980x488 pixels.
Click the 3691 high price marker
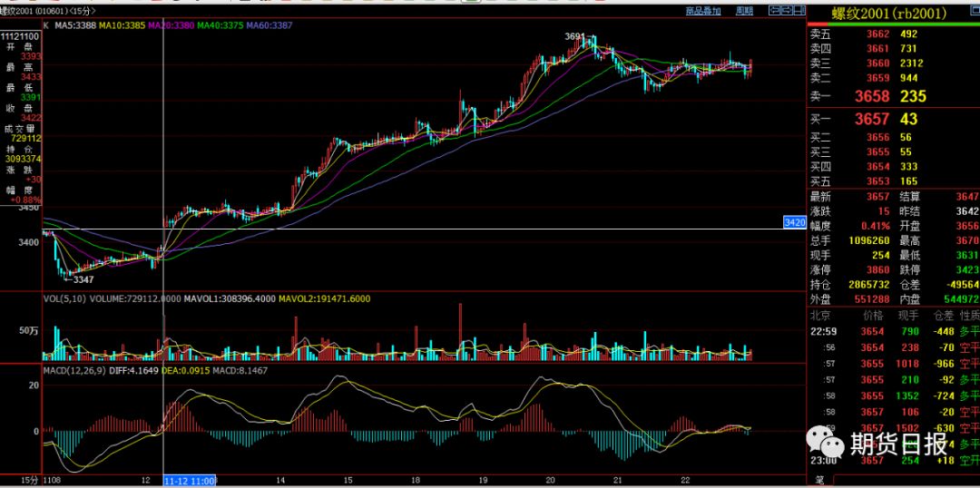click(575, 37)
